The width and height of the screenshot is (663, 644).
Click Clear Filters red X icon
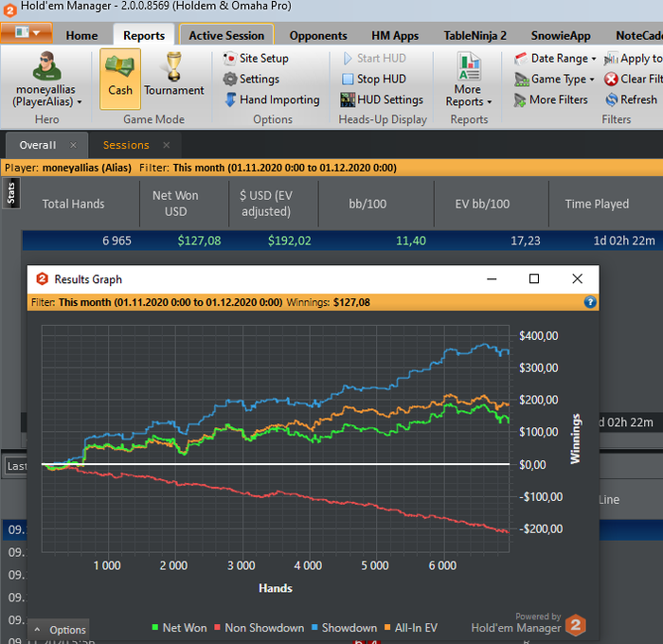[x=611, y=79]
